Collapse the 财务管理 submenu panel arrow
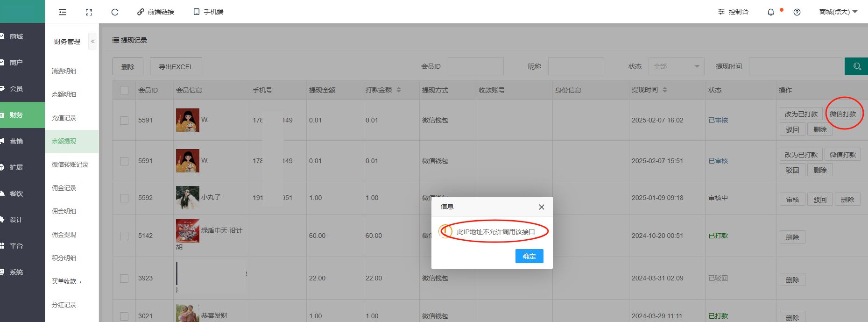This screenshot has width=868, height=322. (92, 42)
